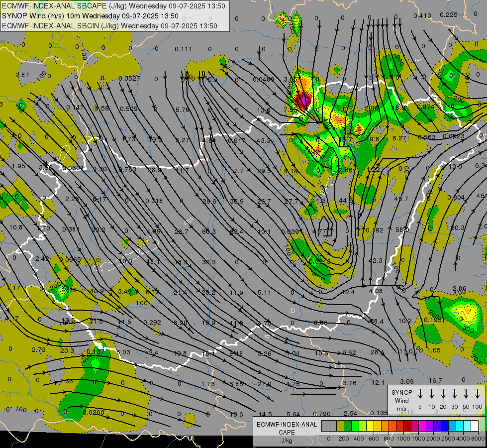Click the CIN value 0.192
487x448 pixels.
click(375, 230)
